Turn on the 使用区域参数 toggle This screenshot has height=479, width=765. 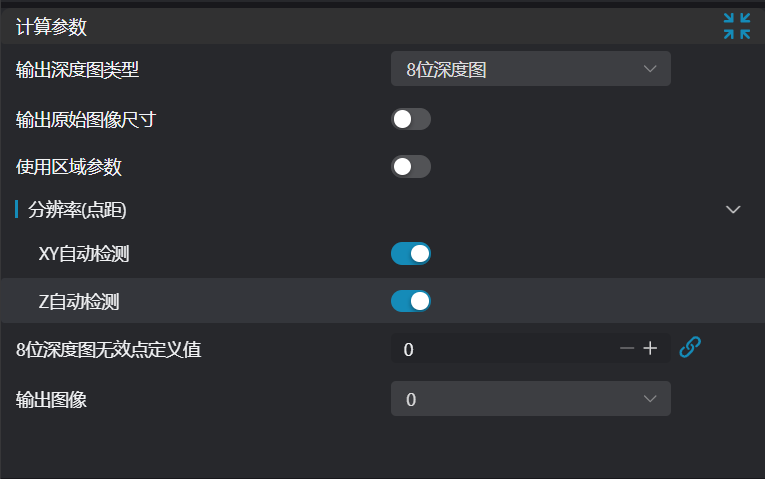coord(411,167)
